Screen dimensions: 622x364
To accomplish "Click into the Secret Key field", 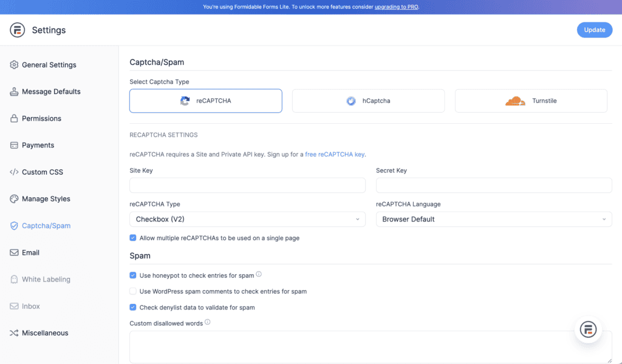I will 494,185.
